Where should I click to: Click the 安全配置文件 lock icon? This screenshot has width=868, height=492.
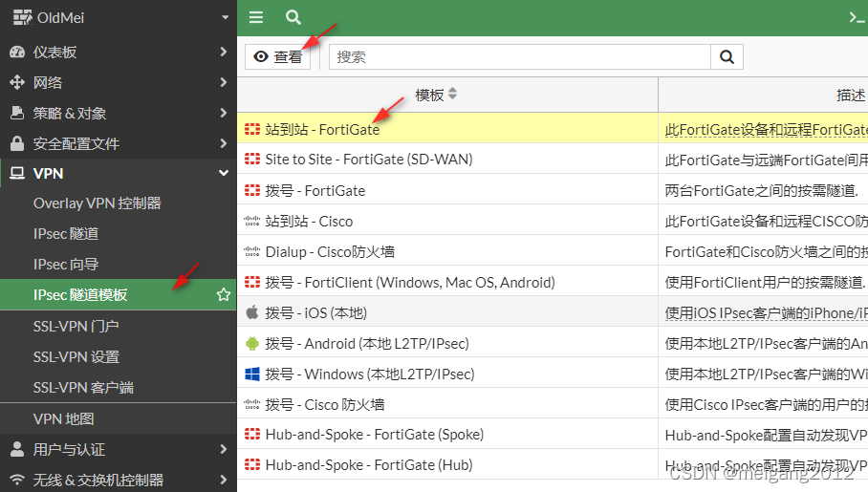pyautogui.click(x=17, y=143)
